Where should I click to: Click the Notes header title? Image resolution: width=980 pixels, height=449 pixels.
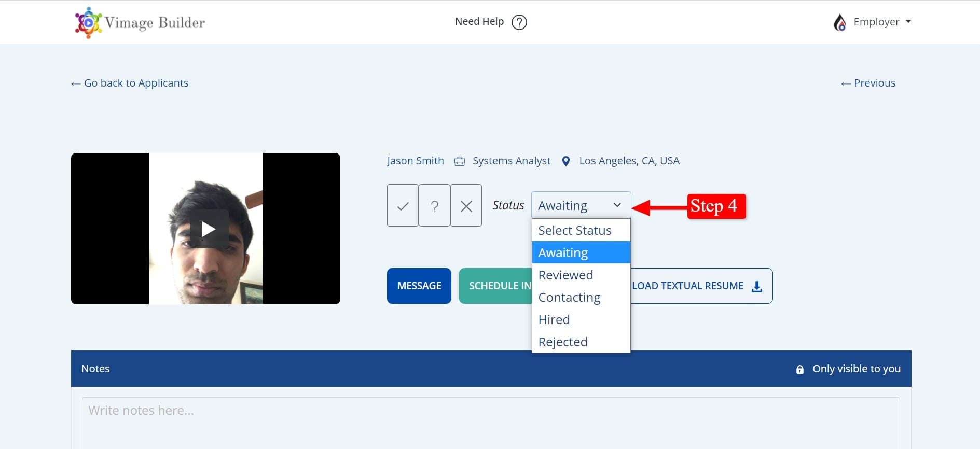click(x=95, y=369)
